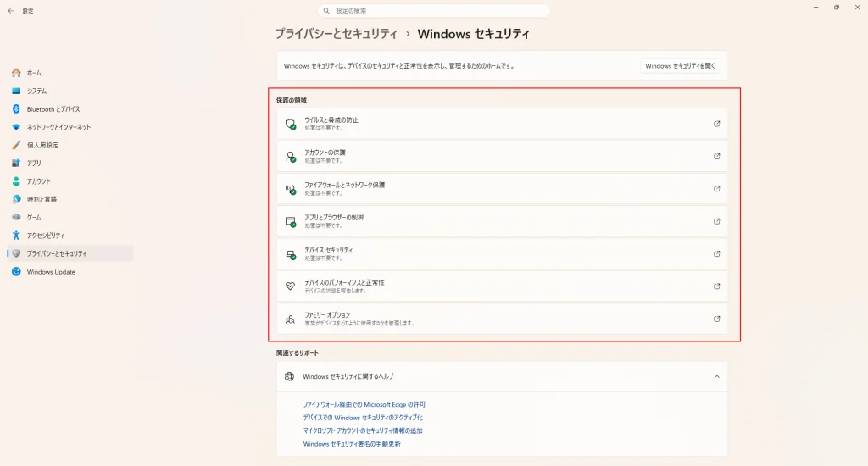Open ファイアウォールとネットワーク保護 row
The height and width of the screenshot is (466, 868).
point(502,189)
